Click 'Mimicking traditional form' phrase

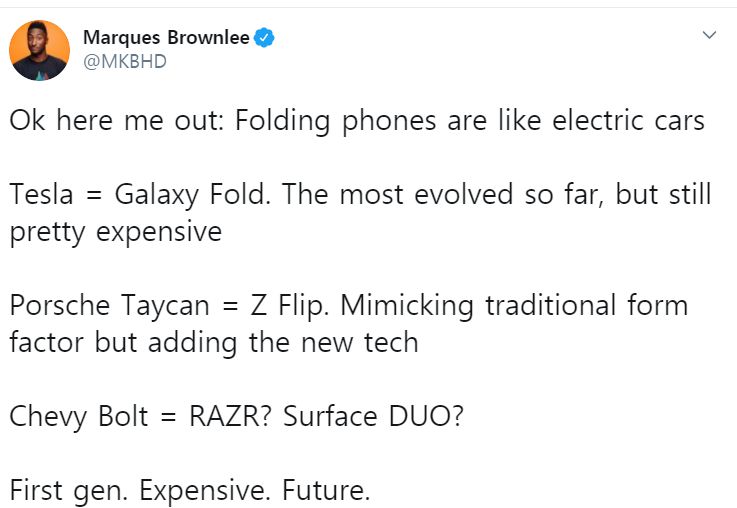click(513, 305)
